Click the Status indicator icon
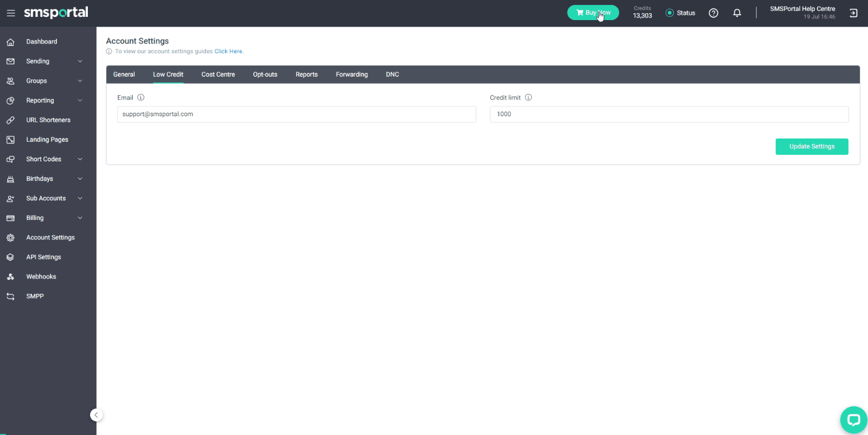Image resolution: width=868 pixels, height=435 pixels. tap(669, 13)
